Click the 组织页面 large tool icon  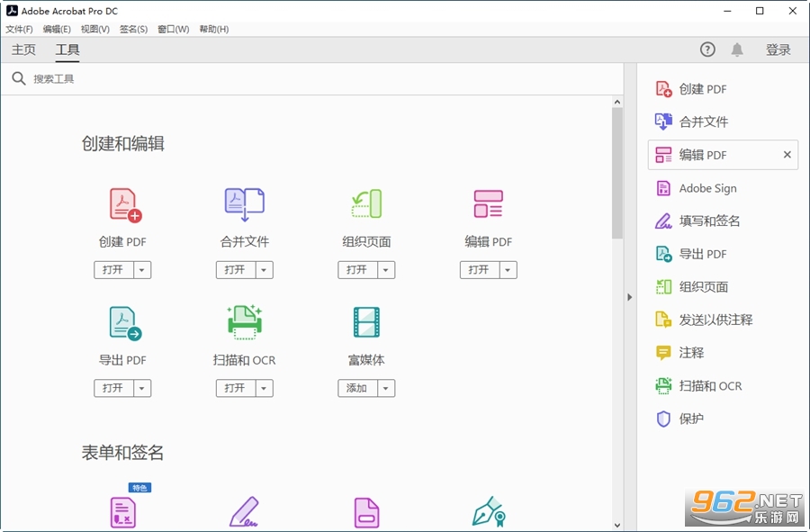coord(367,203)
